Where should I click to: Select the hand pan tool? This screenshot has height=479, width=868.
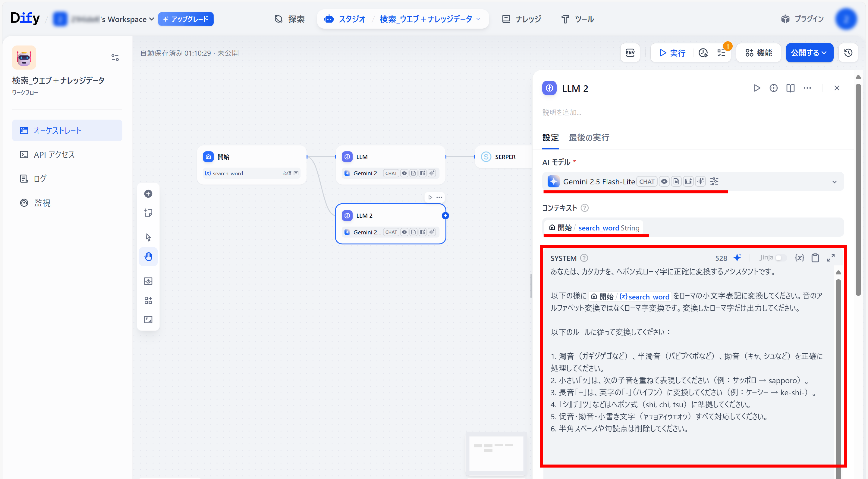tap(148, 257)
